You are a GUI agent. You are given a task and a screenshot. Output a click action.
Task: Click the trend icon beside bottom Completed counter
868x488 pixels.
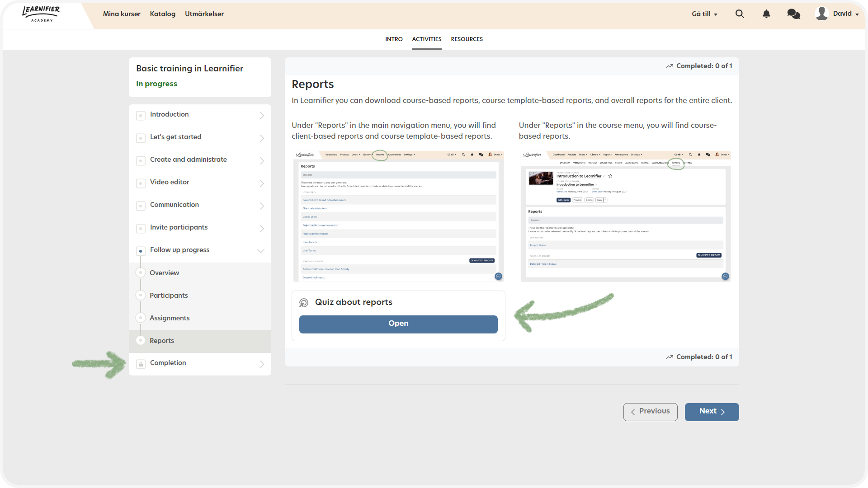pyautogui.click(x=670, y=357)
